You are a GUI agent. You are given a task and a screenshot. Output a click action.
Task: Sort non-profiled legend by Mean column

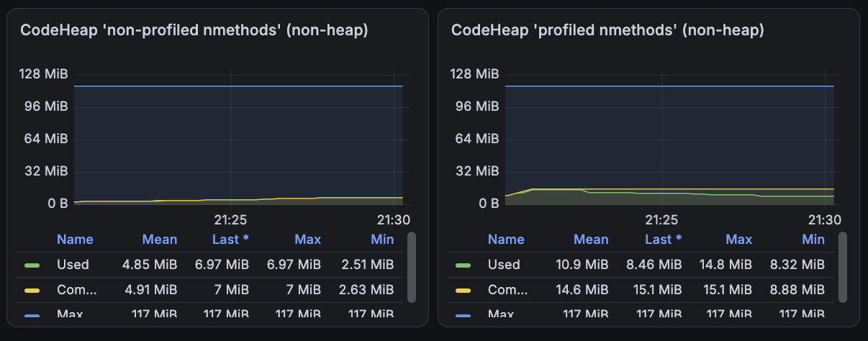tap(160, 240)
